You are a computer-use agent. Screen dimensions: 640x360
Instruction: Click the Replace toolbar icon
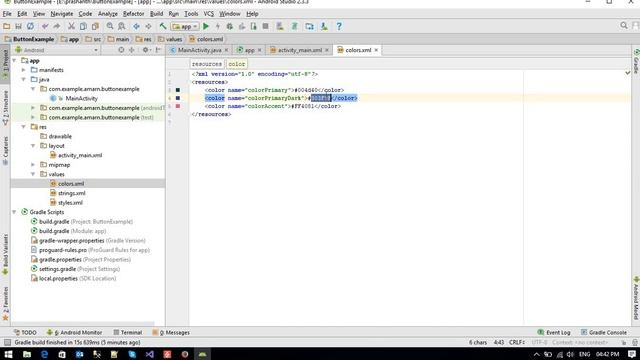pyautogui.click(x=122, y=27)
